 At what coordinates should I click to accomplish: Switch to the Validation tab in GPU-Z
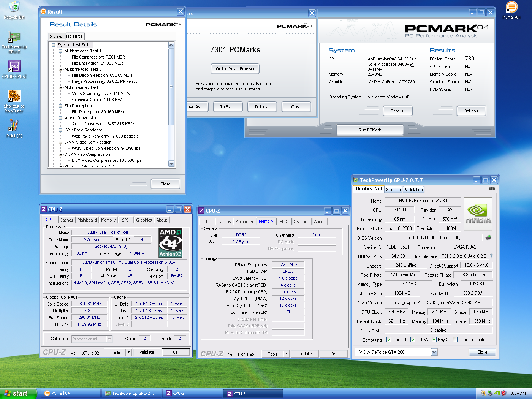point(413,189)
